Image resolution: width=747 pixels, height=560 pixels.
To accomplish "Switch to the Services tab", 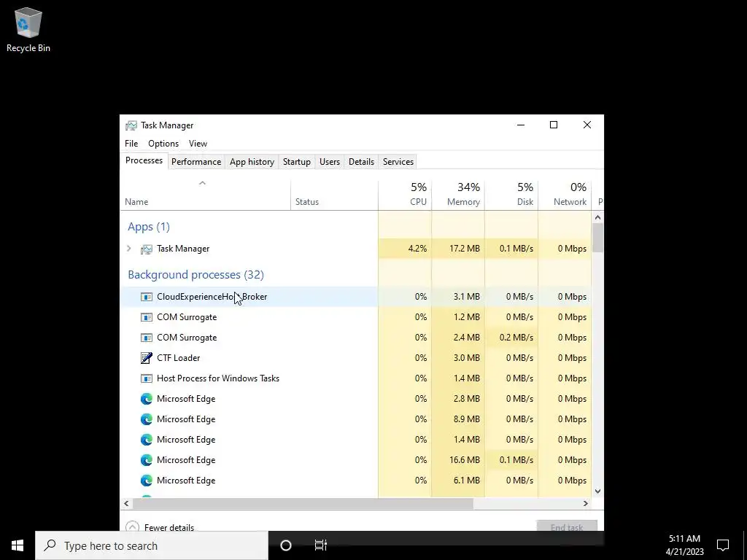I will pyautogui.click(x=398, y=162).
